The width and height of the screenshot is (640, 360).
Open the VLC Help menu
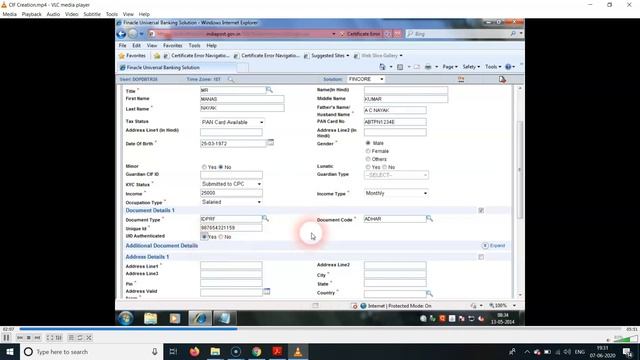[x=144, y=14]
